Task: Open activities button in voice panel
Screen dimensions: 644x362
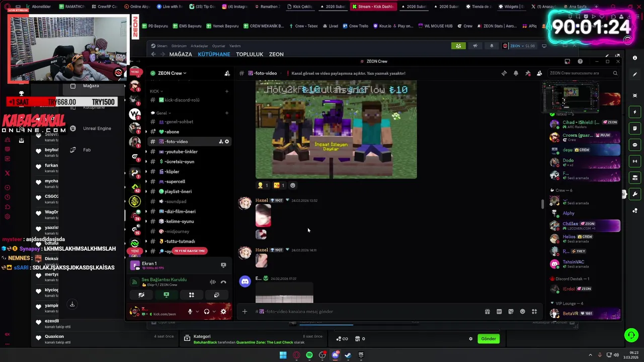Action: coord(192,295)
